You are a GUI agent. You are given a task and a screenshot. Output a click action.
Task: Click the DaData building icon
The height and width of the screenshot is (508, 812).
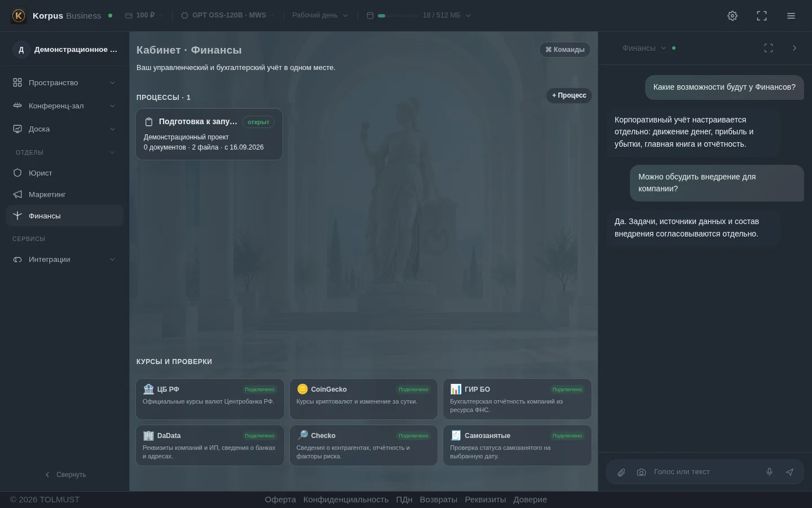(x=149, y=435)
